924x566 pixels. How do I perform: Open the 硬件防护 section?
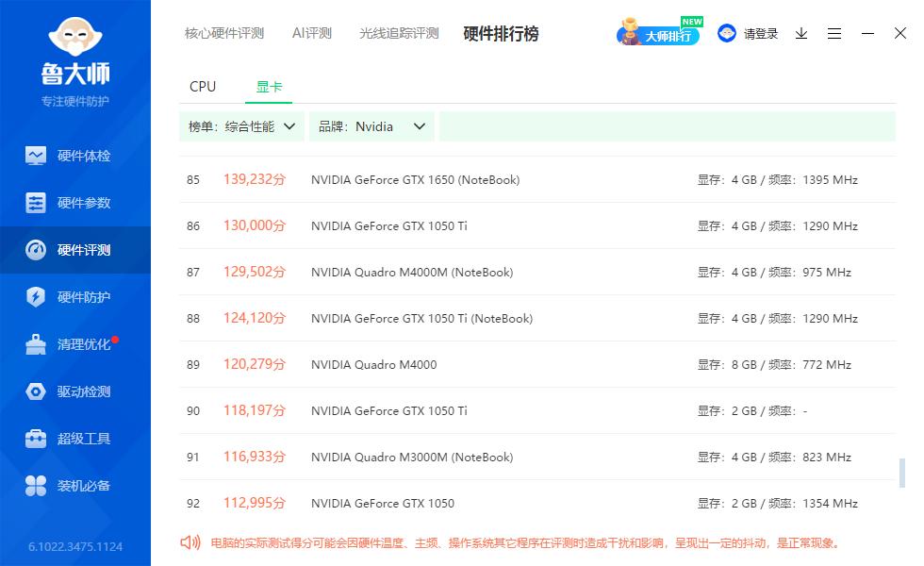(75, 297)
